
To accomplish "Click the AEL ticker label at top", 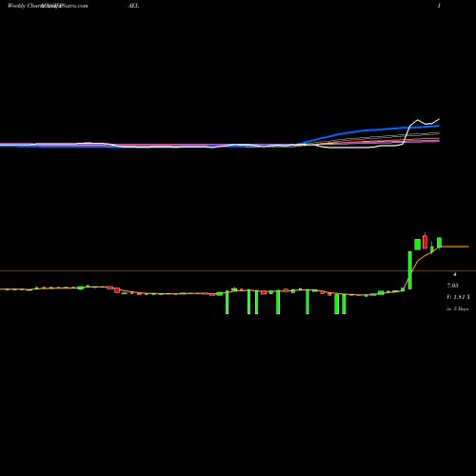I will (133, 6).
